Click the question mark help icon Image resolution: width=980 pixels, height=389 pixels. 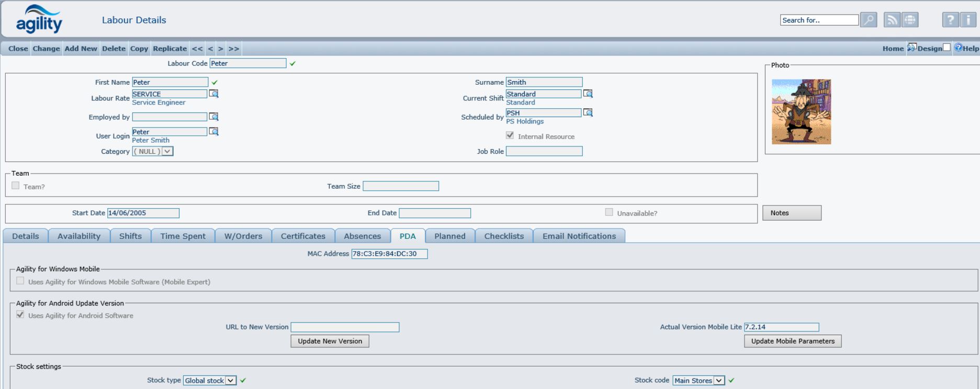click(950, 20)
